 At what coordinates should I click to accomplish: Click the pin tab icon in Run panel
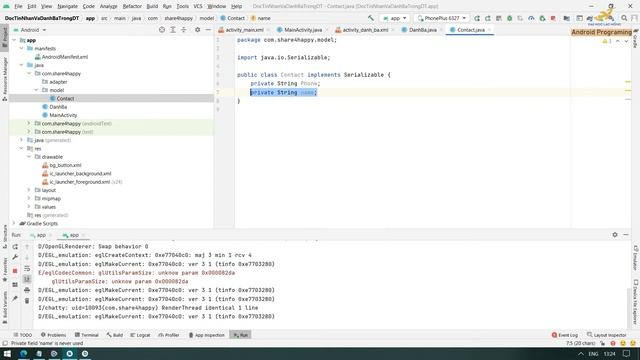coord(15,298)
